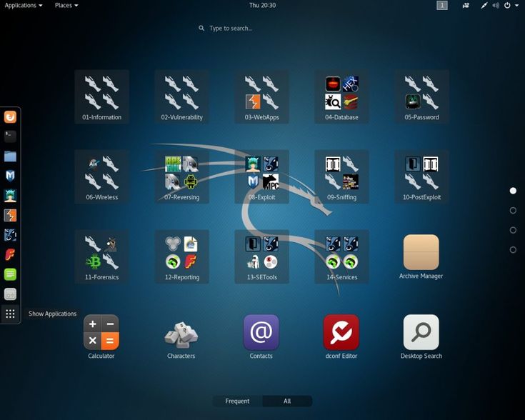The width and height of the screenshot is (525, 420).
Task: Go to the second apps page indicator
Action: click(x=513, y=210)
